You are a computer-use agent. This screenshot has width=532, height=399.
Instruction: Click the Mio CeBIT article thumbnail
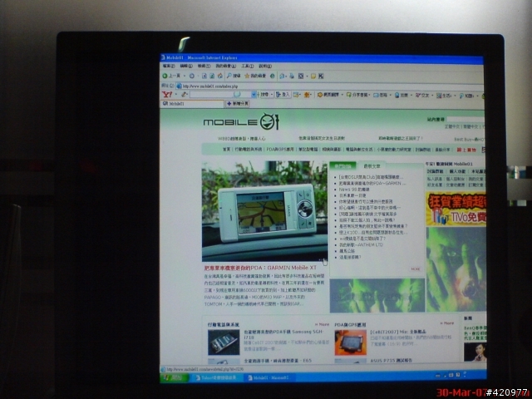[351, 342]
